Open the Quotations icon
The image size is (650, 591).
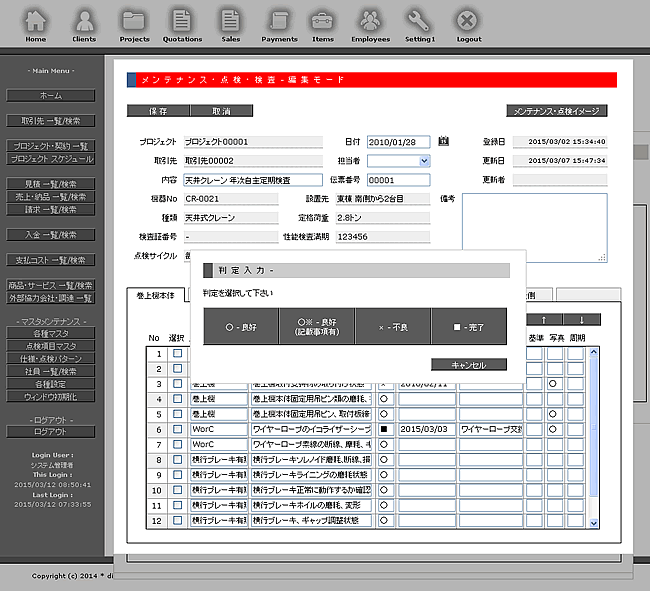point(182,26)
